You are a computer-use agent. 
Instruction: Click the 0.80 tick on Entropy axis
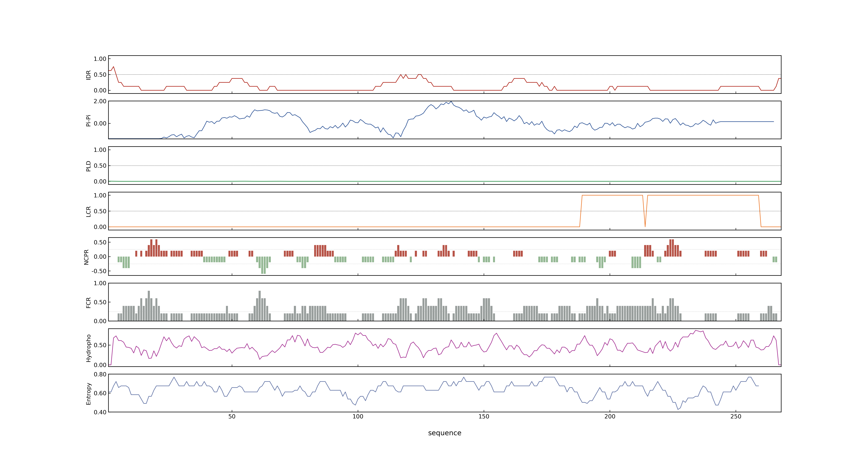click(100, 374)
